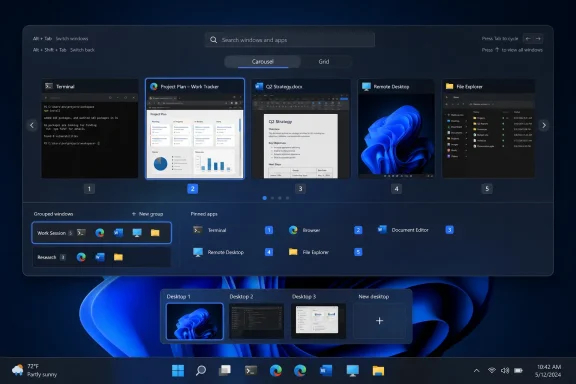
Task: Click Remote Desktop monitor icon in Work Session
Action: pyautogui.click(x=137, y=233)
